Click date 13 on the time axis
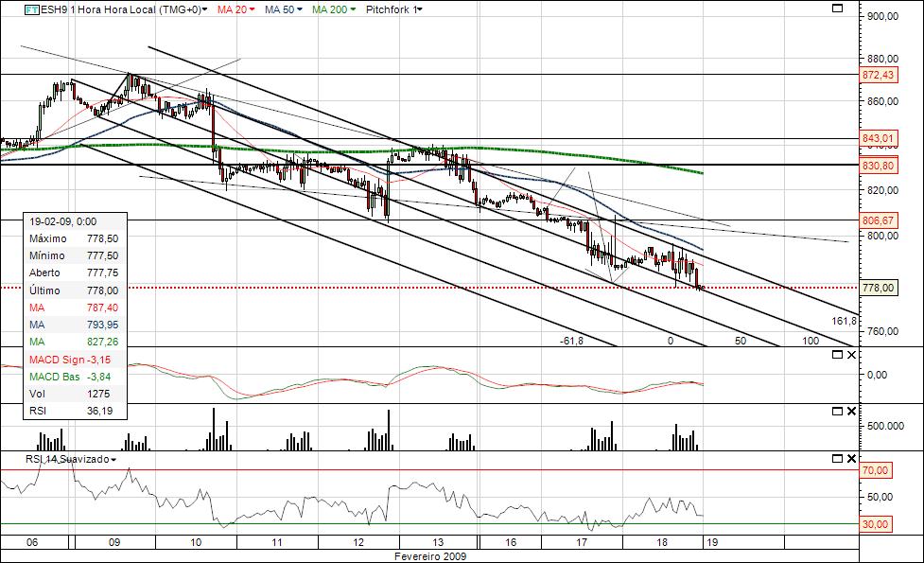This screenshot has width=924, height=563. [438, 542]
